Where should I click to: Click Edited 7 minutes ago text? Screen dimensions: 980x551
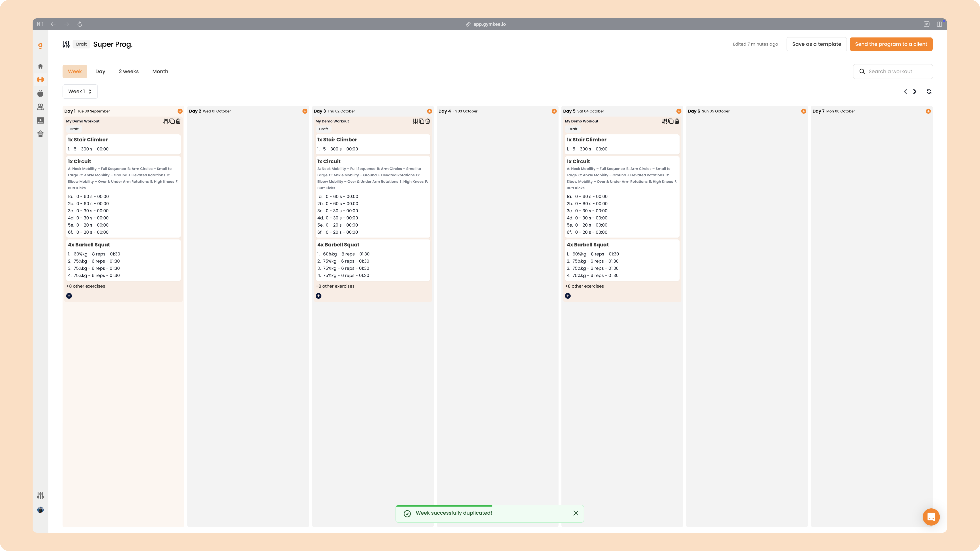tap(755, 44)
